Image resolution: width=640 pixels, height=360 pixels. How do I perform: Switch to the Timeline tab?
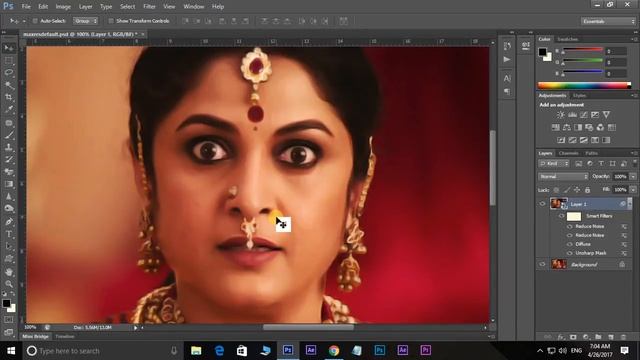[65, 337]
